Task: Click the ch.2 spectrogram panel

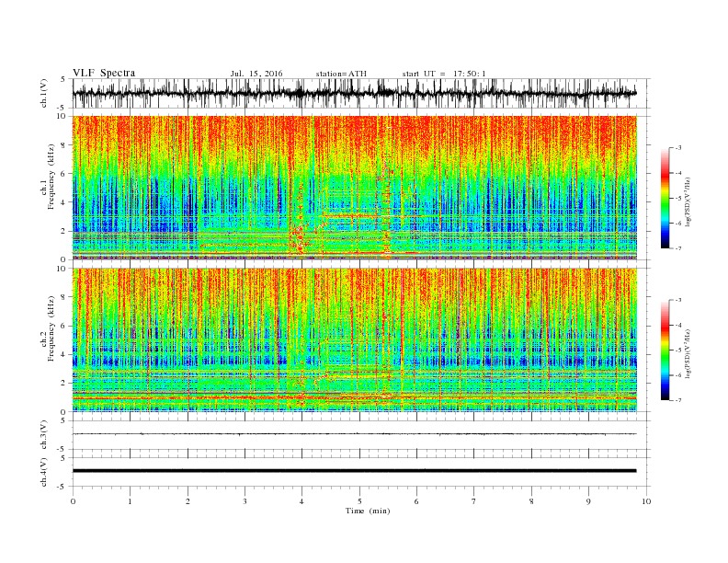Action: click(355, 340)
